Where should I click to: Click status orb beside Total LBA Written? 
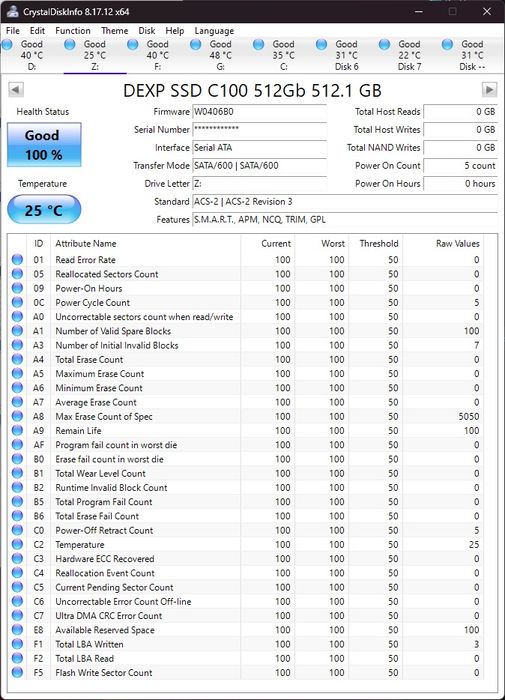pyautogui.click(x=17, y=644)
